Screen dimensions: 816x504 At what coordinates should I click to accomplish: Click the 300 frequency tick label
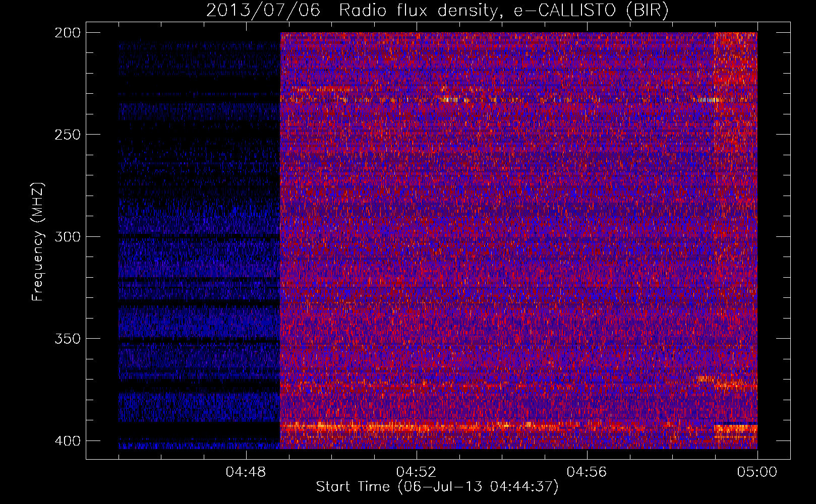pos(68,237)
